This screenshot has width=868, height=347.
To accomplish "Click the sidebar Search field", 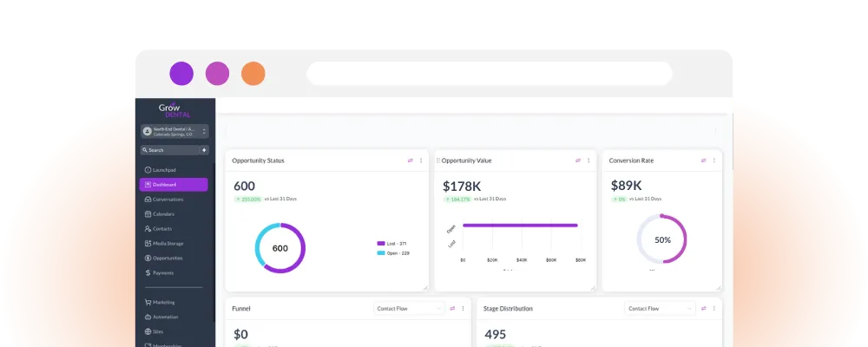I will pos(169,150).
